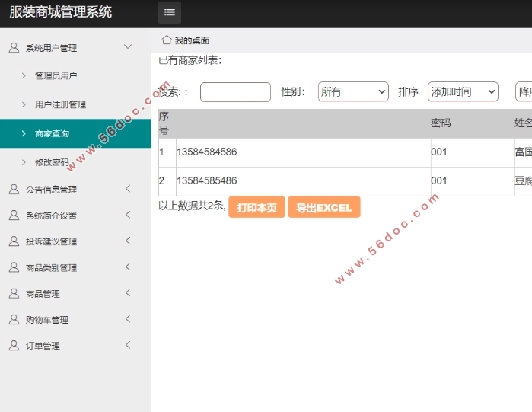Open the 购物车管理 menu label
The width and height of the screenshot is (532, 412).
[47, 320]
